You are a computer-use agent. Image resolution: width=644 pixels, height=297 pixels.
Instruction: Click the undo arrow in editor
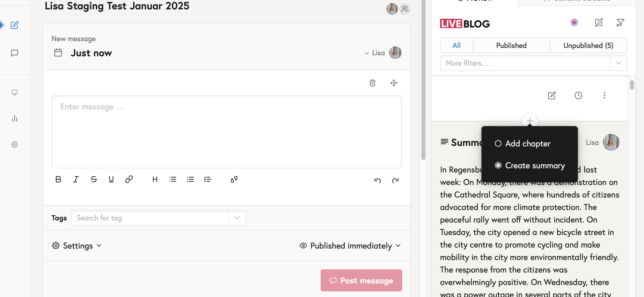click(377, 180)
